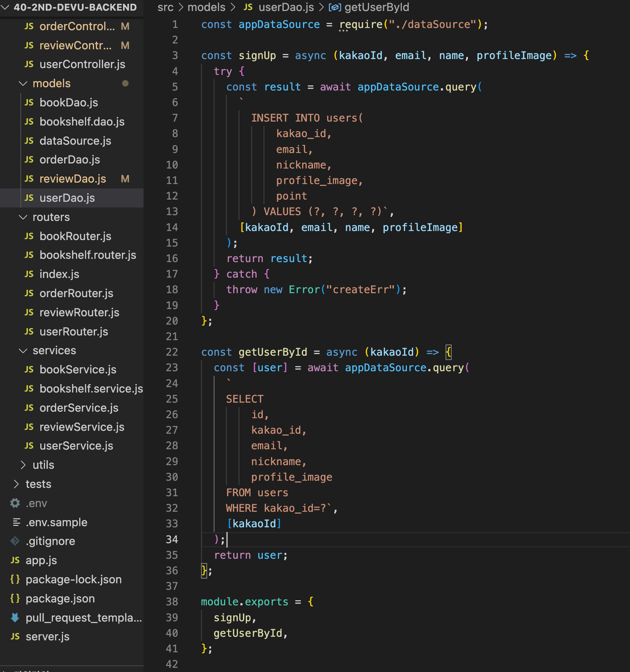Click the getUserById symbol icon in breadcrumb

coord(335,7)
